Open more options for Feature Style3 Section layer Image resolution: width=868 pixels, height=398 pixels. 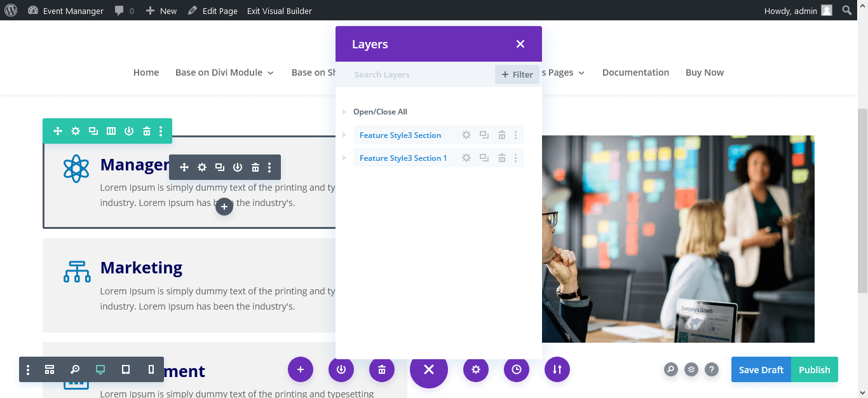point(515,135)
